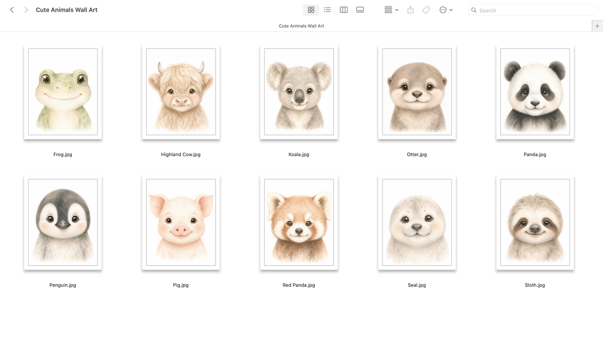Click the file name Penguin.jpg
Screen dimensions: 603x364
[63, 285]
